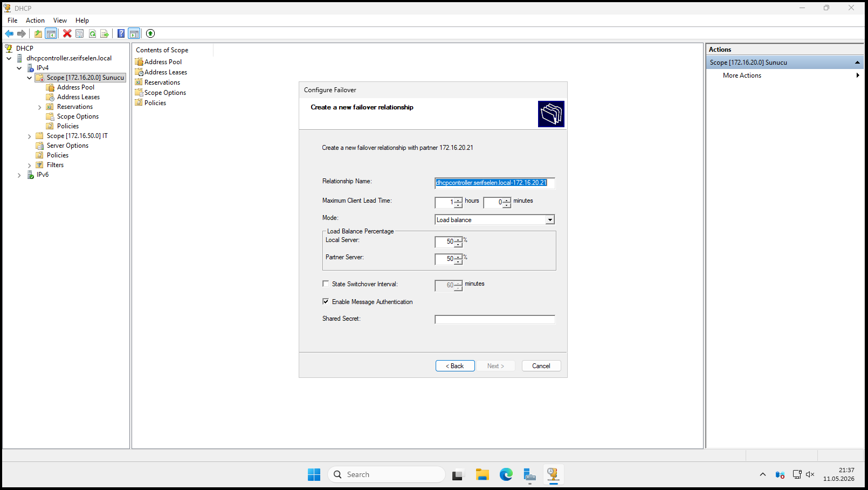The width and height of the screenshot is (868, 490).
Task: Click the DHCP app icon in taskbar
Action: [x=553, y=474]
